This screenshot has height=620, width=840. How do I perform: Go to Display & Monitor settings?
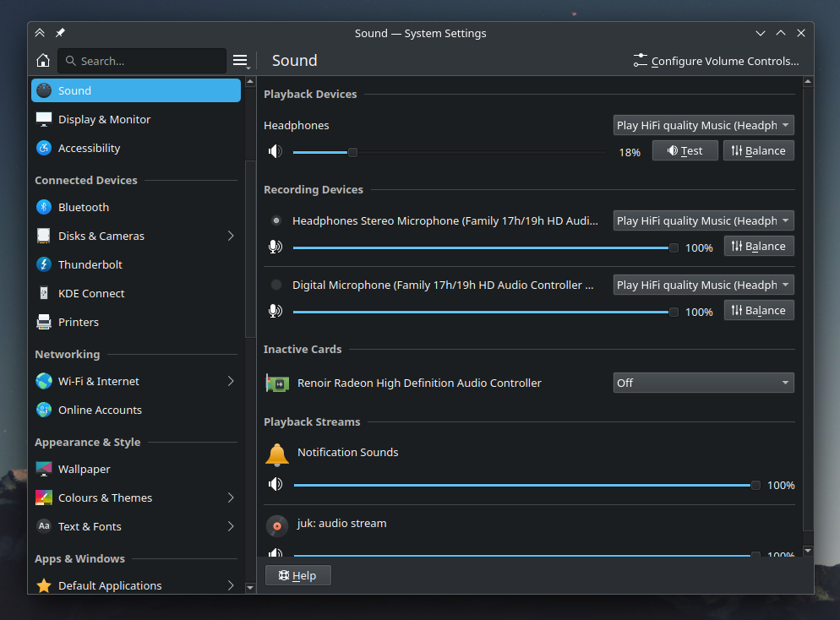(x=104, y=119)
